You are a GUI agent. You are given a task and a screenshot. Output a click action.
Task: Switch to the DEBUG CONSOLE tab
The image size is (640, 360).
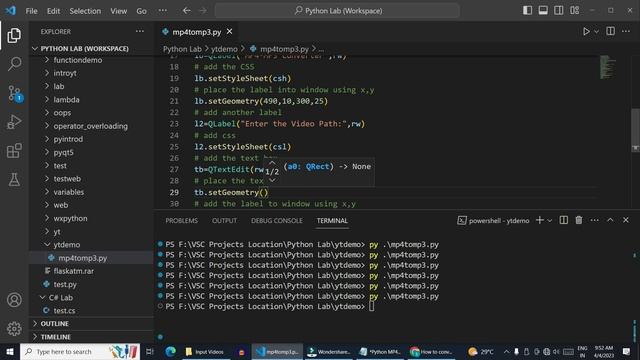tap(277, 220)
